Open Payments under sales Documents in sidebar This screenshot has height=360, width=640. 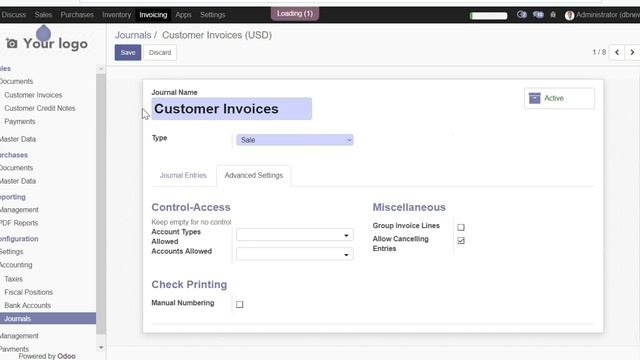[20, 122]
